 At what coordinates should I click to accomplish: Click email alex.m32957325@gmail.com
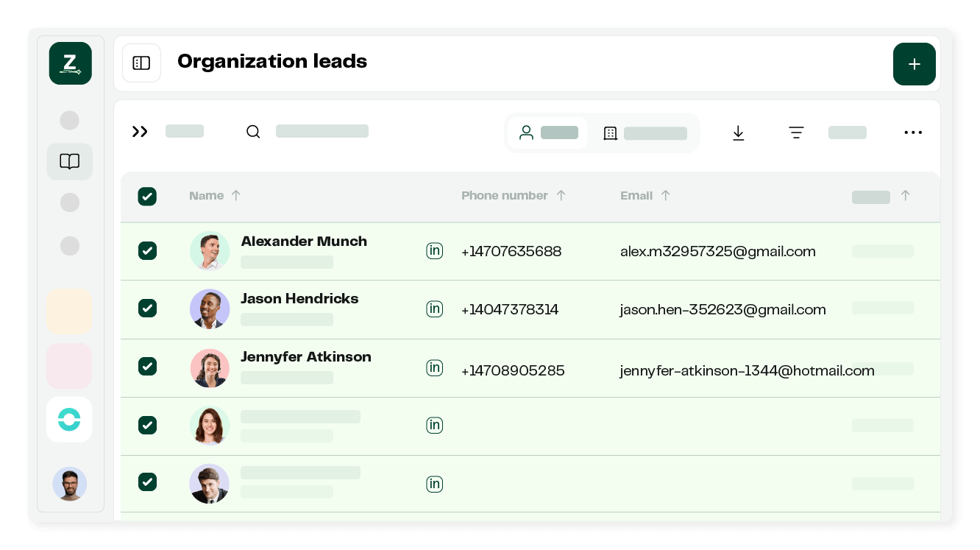[x=717, y=252]
